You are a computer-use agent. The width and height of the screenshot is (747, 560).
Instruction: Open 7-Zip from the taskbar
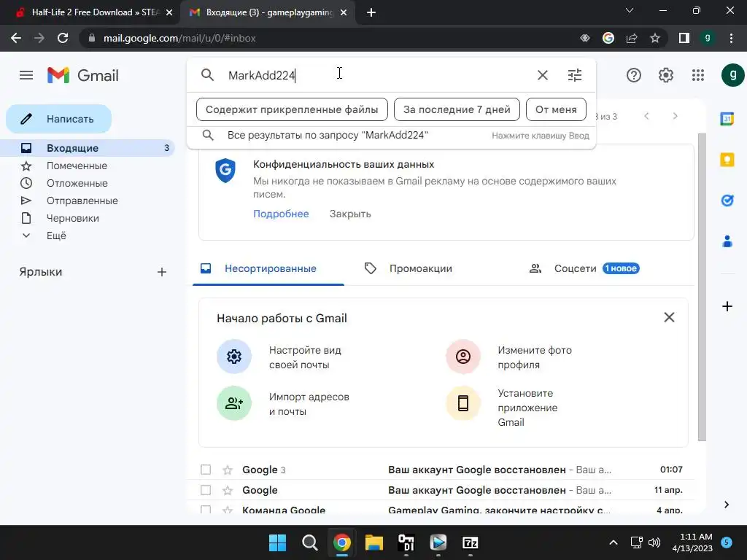click(x=471, y=542)
